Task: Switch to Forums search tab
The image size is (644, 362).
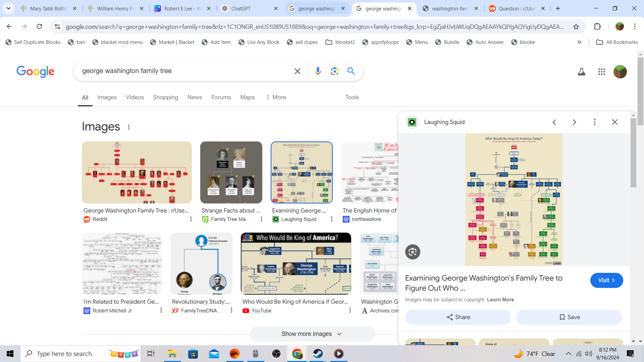Action: pos(221,97)
